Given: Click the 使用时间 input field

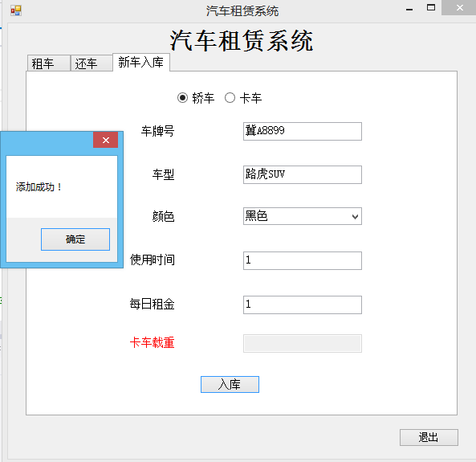Looking at the screenshot, I should pyautogui.click(x=303, y=260).
